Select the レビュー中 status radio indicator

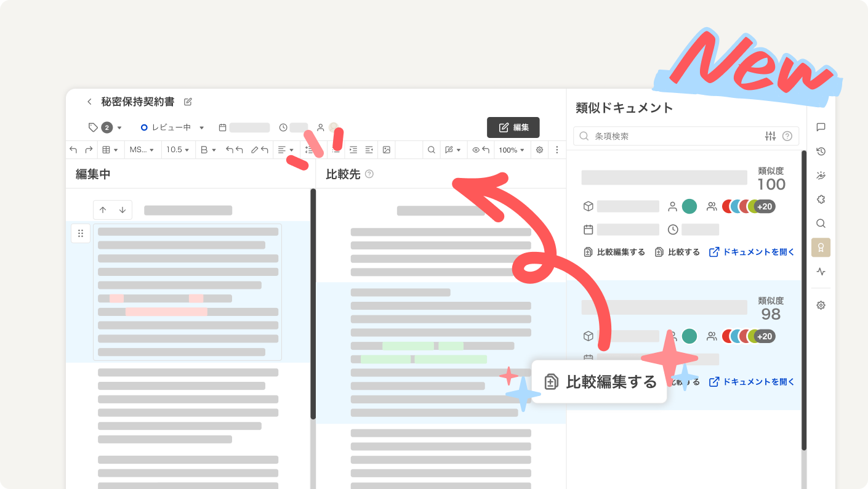145,127
